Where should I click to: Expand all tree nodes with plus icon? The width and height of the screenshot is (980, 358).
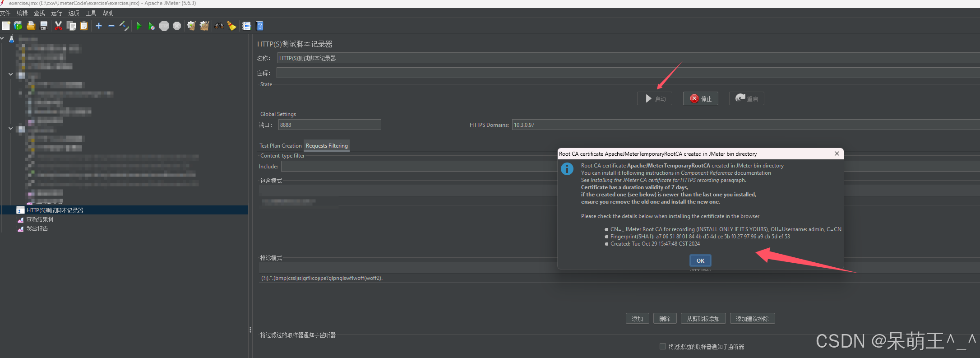(x=99, y=26)
